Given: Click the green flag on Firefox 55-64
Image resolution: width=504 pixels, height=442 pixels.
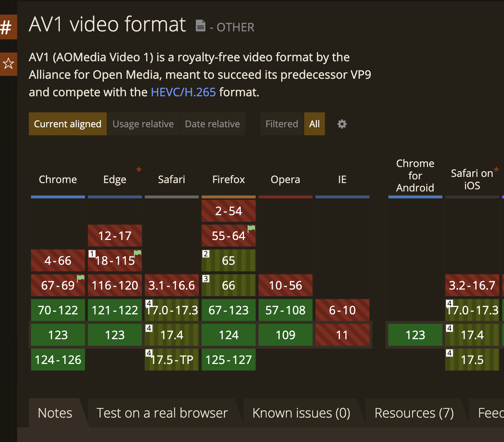Looking at the screenshot, I should 251,229.
